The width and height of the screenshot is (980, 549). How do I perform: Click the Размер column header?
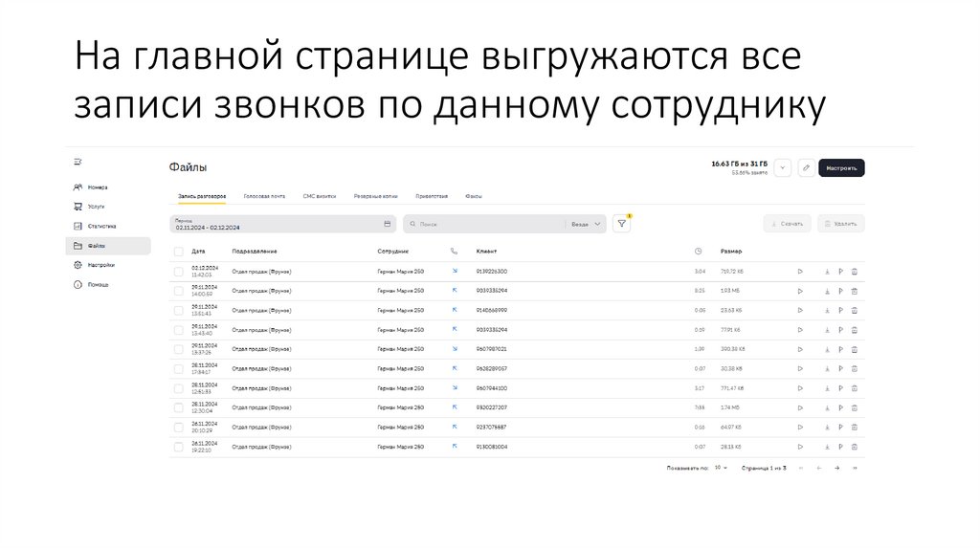(731, 252)
